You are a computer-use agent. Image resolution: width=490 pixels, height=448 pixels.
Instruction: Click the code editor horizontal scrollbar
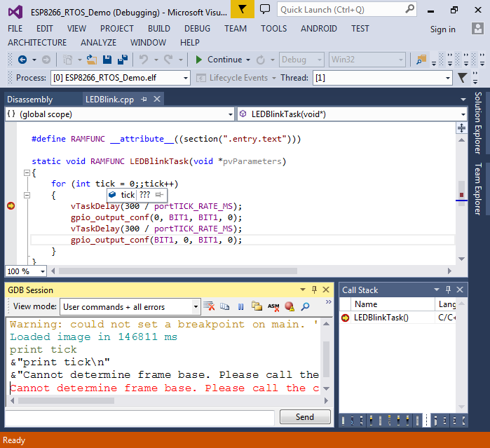[178, 271]
